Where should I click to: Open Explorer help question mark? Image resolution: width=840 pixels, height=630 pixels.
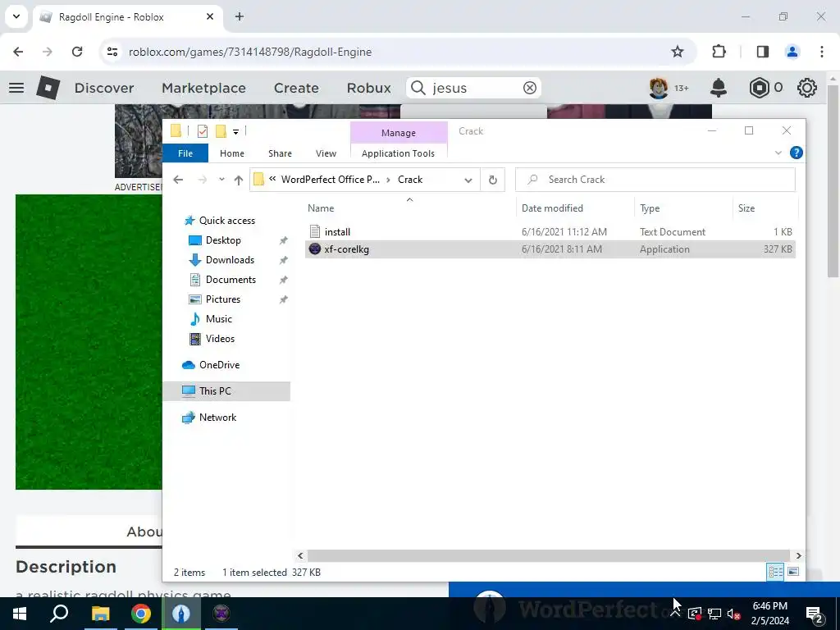(796, 153)
